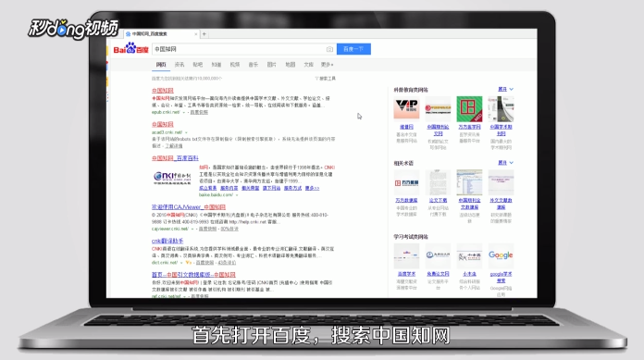Image resolution: width=644 pixels, height=360 pixels.
Task: Expand the 科普教育类网站 section with 展开
Action: pyautogui.click(x=505, y=89)
